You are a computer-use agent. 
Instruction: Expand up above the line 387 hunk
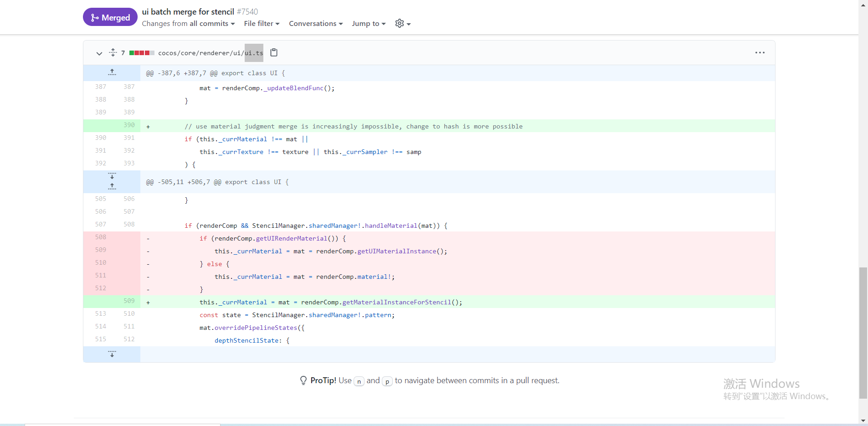pyautogui.click(x=112, y=72)
